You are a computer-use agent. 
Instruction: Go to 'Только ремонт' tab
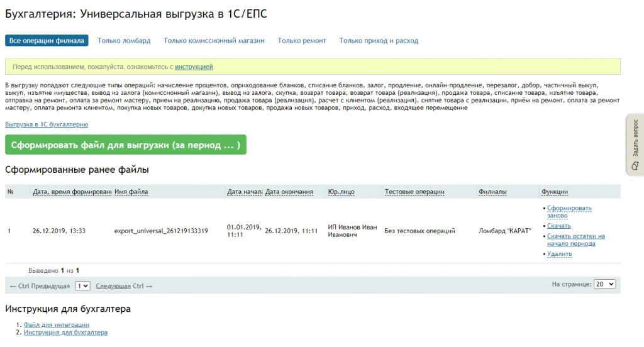[302, 41]
